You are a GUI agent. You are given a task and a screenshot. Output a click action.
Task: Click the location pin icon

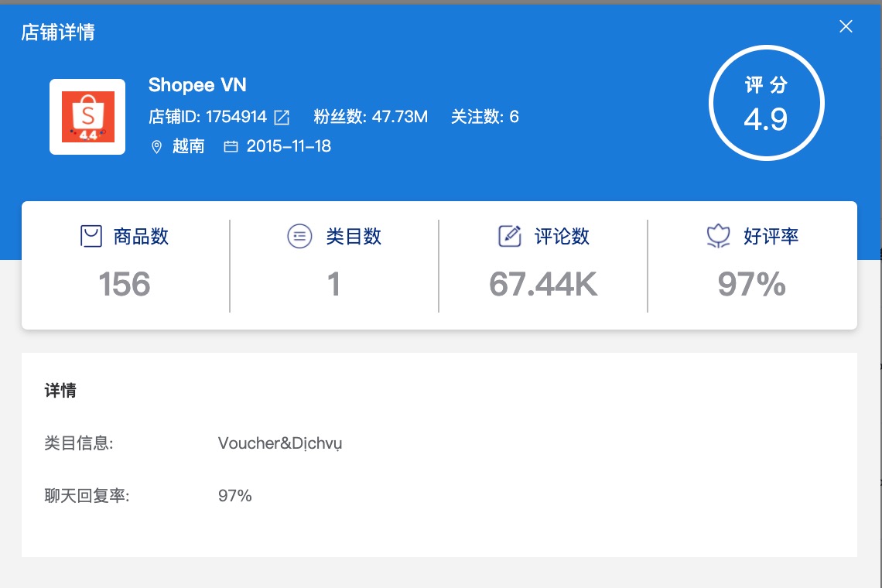click(x=156, y=147)
